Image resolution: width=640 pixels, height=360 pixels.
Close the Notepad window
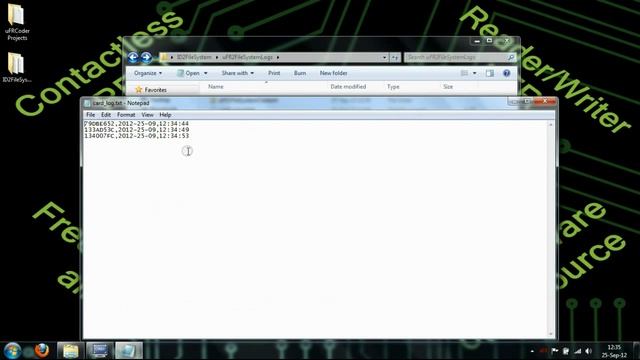(x=544, y=101)
